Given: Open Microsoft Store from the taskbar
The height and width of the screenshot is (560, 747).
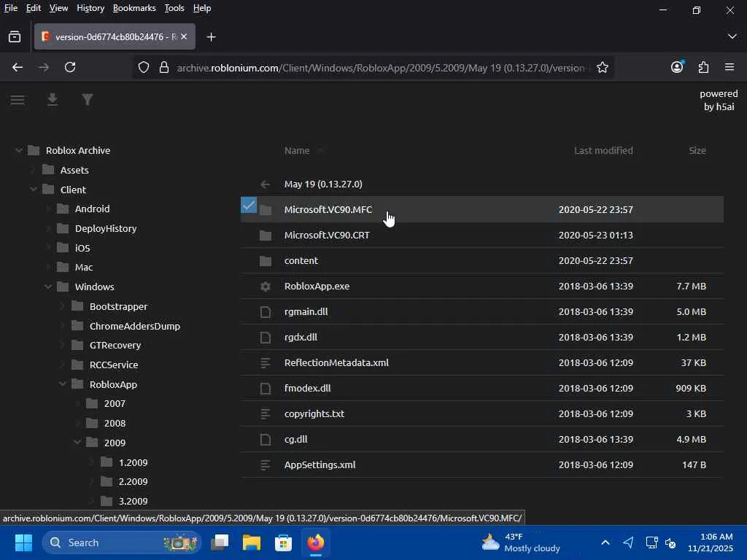Looking at the screenshot, I should tap(284, 542).
